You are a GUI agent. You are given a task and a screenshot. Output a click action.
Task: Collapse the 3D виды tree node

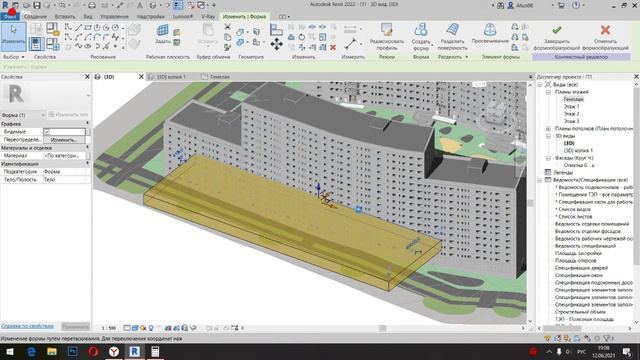pos(549,136)
